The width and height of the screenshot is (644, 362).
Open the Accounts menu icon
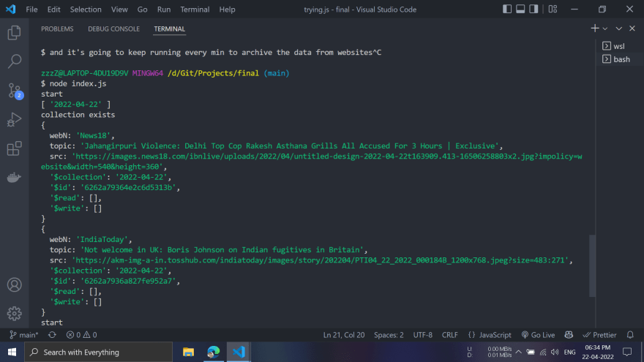click(x=15, y=284)
